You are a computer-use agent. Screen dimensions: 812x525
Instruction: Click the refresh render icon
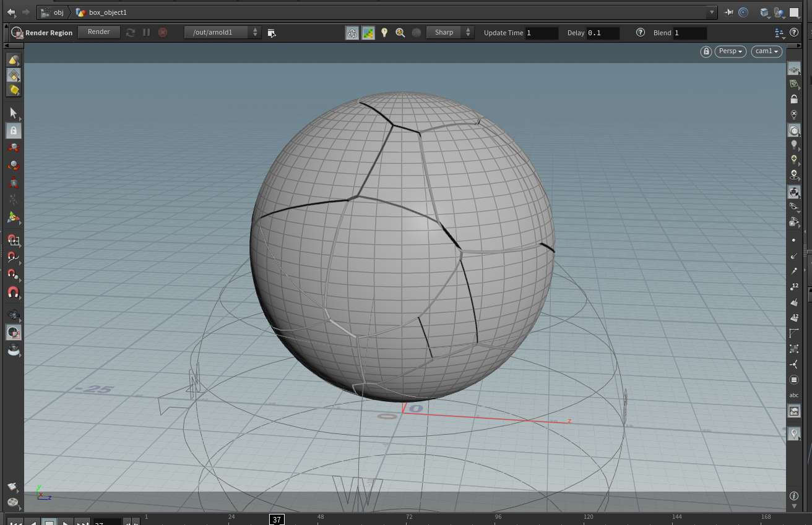[x=131, y=32]
